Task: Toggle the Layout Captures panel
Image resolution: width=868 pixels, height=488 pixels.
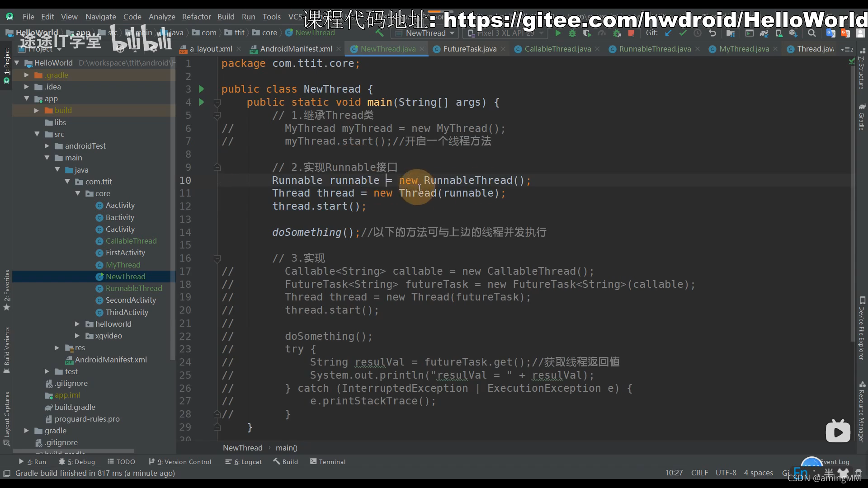Action: click(6, 418)
